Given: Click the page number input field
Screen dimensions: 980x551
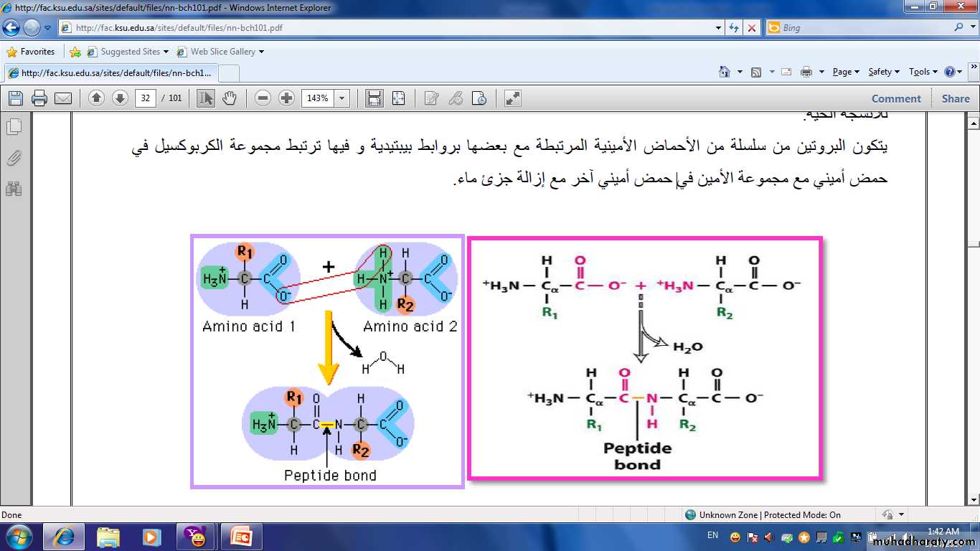Looking at the screenshot, I should click(x=146, y=98).
